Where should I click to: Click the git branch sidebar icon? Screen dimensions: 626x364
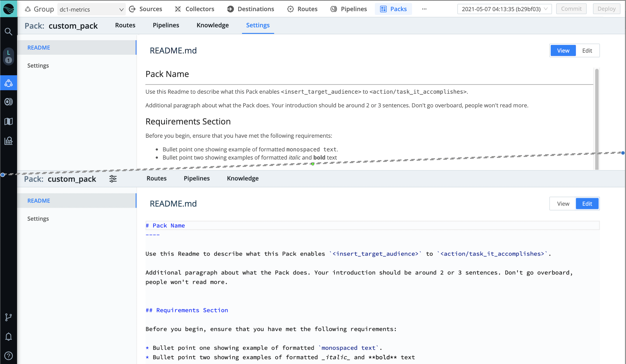pos(8,317)
